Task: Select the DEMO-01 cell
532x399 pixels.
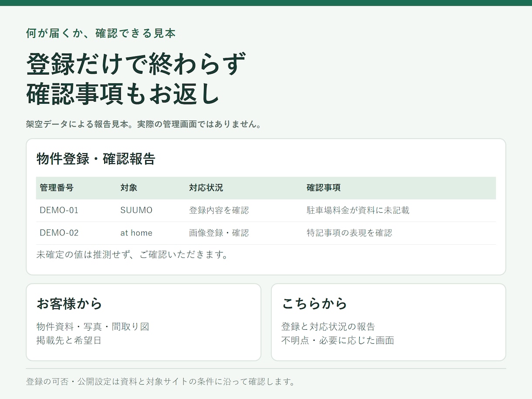Action: coord(59,210)
